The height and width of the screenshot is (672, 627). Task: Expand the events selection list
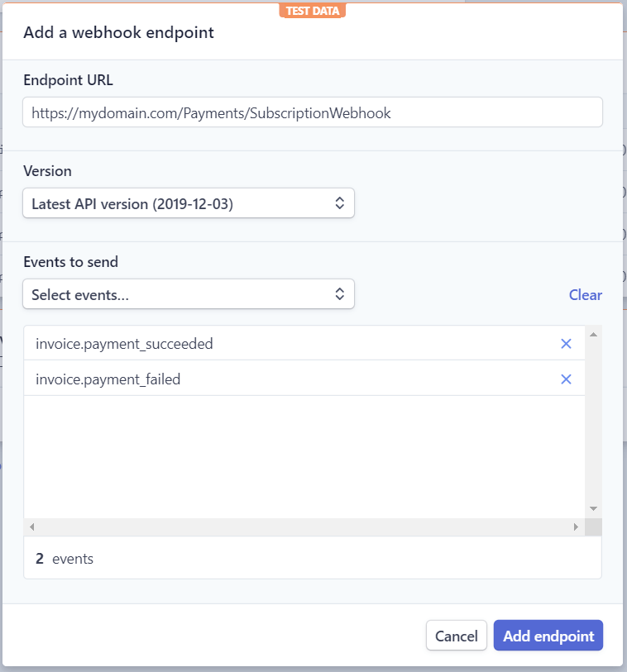[x=189, y=293]
